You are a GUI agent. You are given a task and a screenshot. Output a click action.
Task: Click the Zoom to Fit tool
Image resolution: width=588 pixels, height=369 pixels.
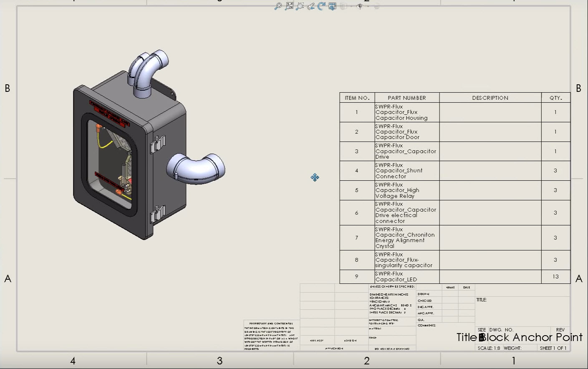pos(289,6)
